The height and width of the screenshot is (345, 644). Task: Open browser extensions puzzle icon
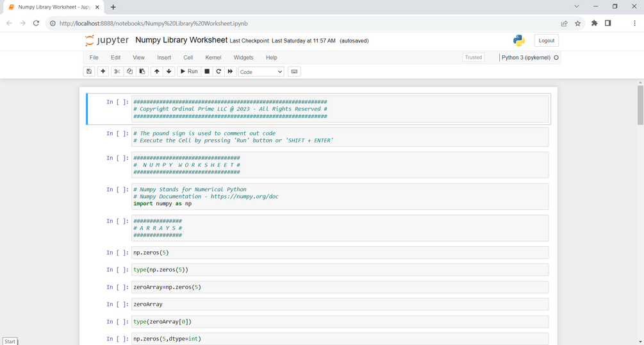click(594, 24)
